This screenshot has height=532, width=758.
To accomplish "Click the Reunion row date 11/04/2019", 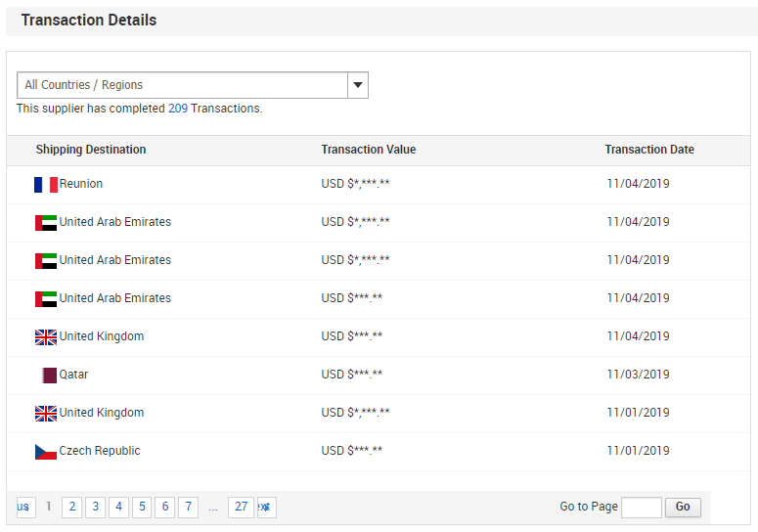I will point(638,184).
